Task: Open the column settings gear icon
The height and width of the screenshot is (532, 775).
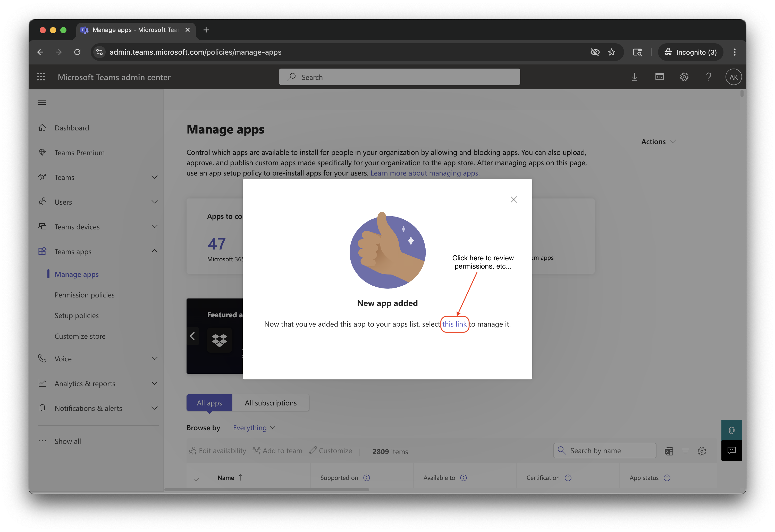Action: pyautogui.click(x=702, y=451)
